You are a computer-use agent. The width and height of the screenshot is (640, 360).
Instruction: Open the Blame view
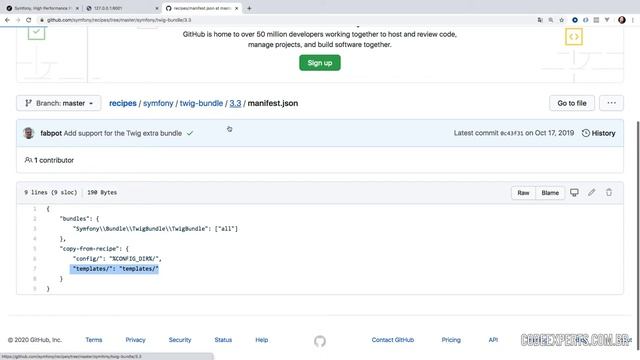[550, 193]
